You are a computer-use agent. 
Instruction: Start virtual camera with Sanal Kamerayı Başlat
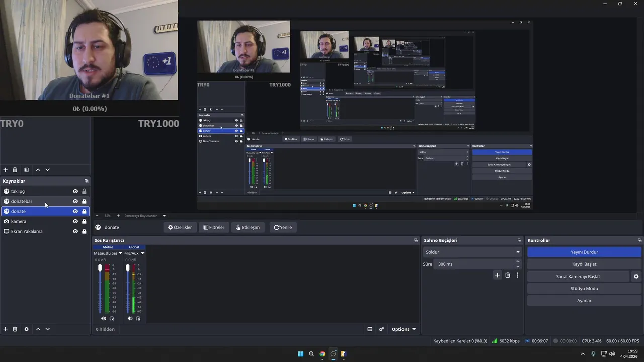578,277
